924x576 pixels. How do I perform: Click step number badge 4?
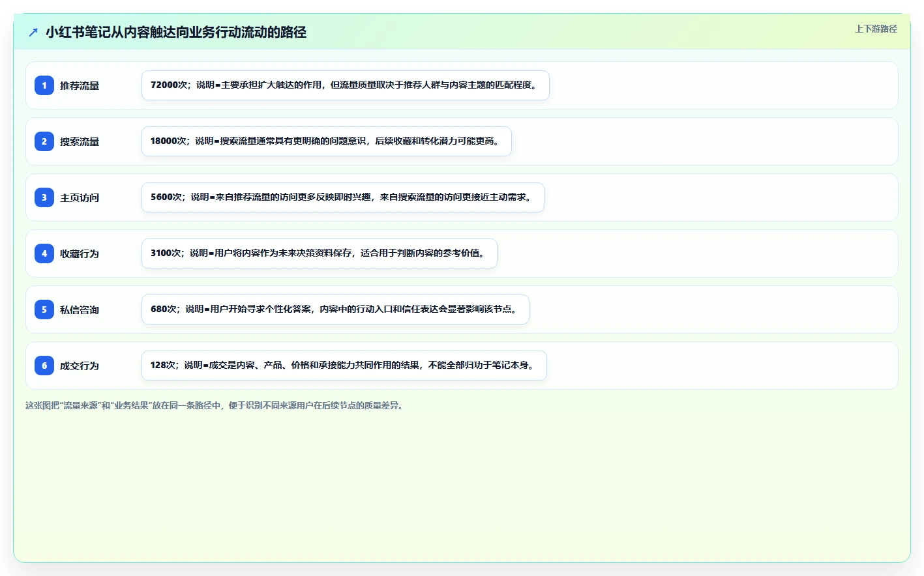(x=44, y=253)
